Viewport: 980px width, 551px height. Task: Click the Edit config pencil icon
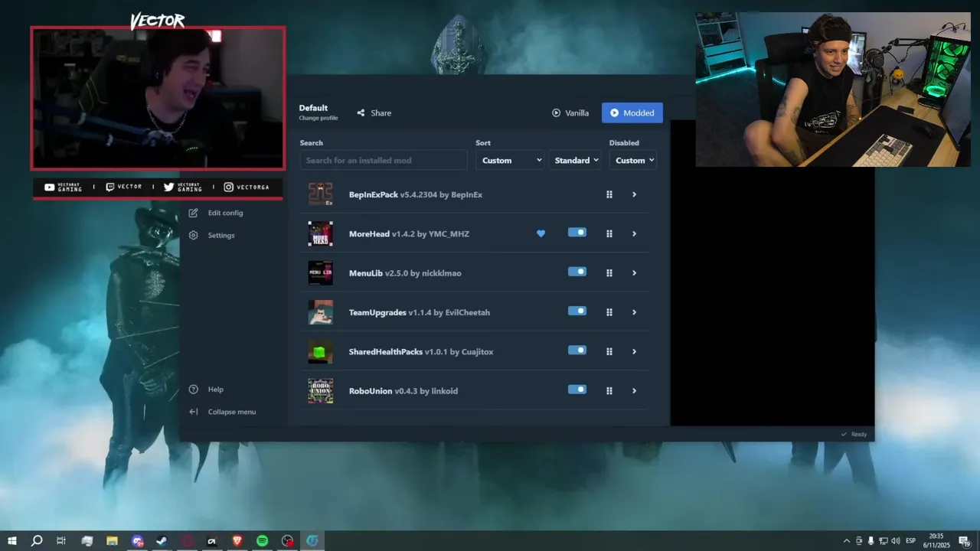point(193,213)
